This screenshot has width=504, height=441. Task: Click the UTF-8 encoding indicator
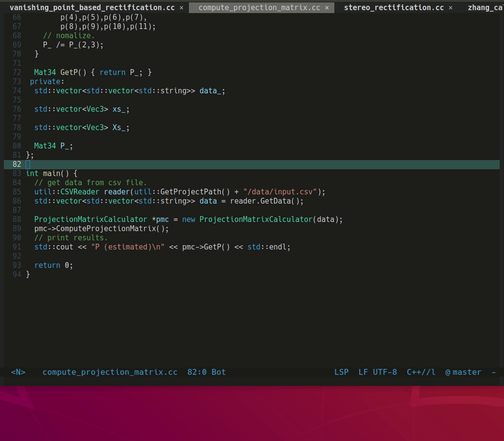pyautogui.click(x=385, y=372)
